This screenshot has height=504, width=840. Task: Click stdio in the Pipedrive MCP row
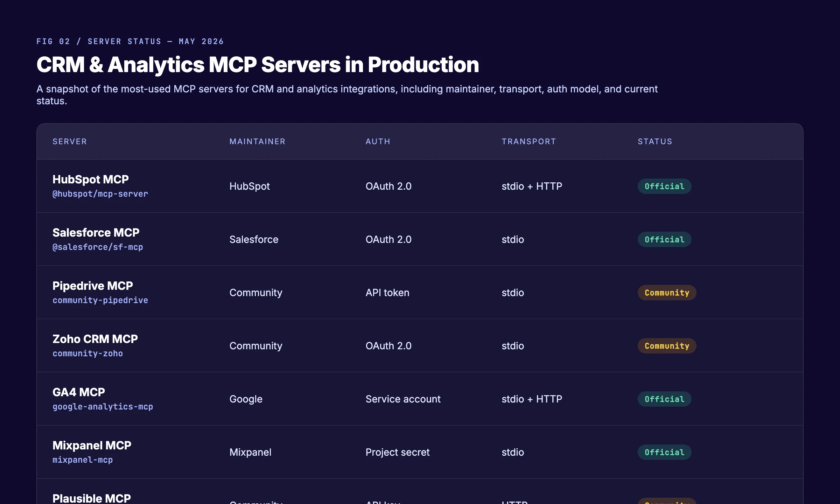coord(513,293)
